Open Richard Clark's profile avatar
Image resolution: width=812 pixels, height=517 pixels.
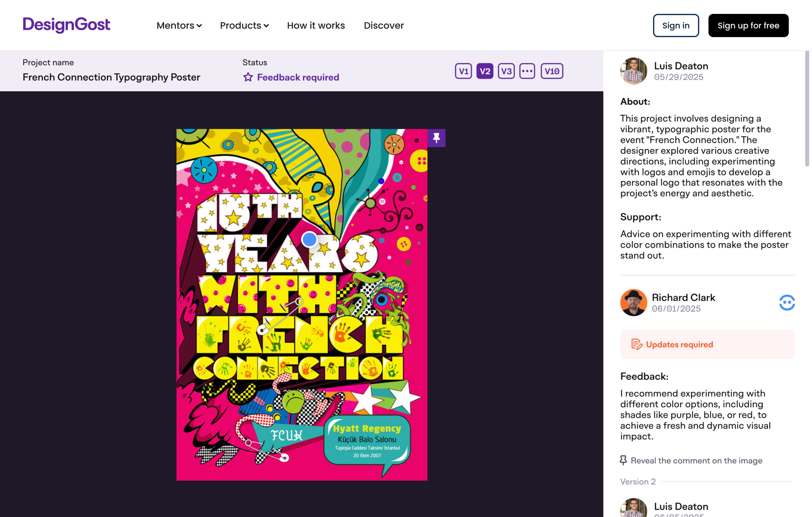coord(633,302)
